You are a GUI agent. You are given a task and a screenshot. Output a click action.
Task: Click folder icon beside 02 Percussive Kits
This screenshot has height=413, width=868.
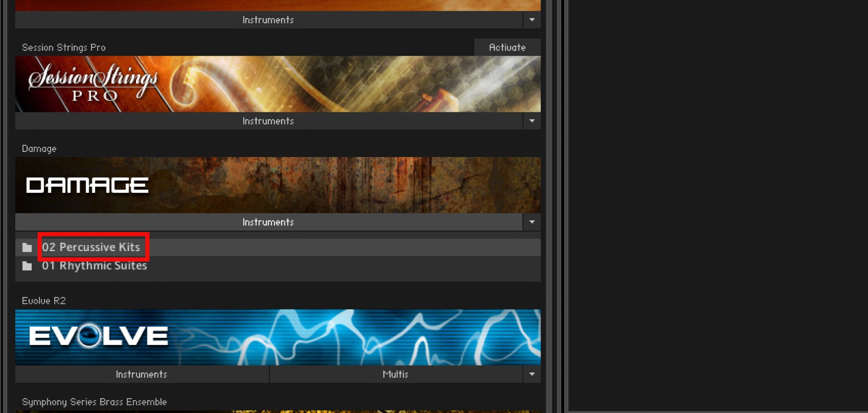[x=27, y=247]
